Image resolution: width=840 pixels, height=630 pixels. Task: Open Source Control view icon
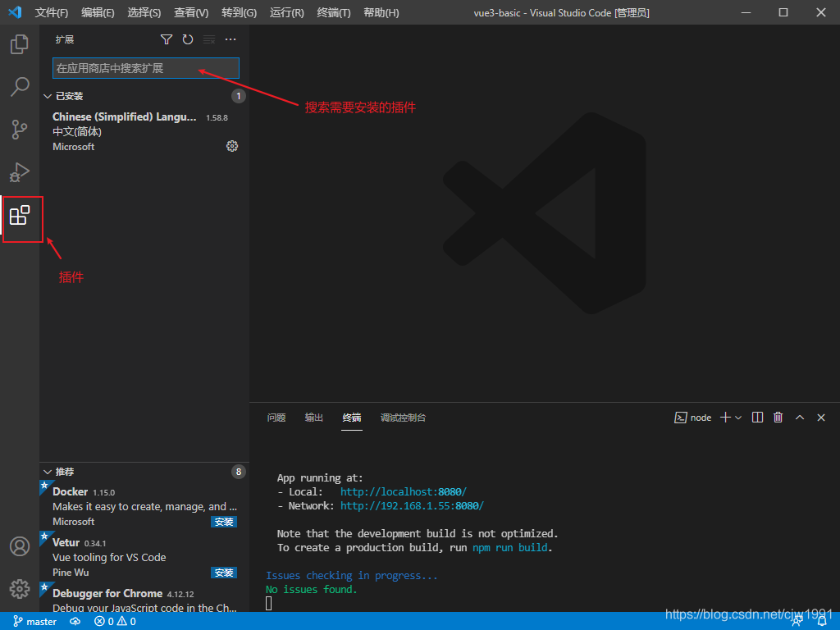20,130
